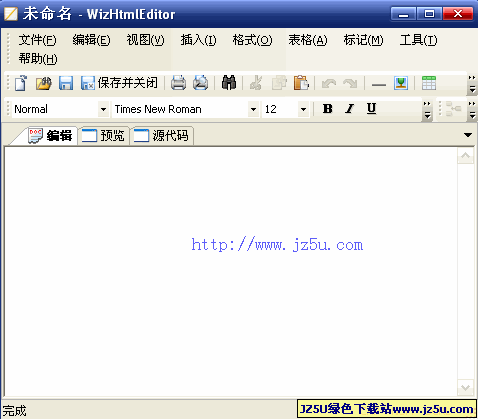478x419 pixels.
Task: Open the 格式(O) menu
Action: pyautogui.click(x=252, y=40)
